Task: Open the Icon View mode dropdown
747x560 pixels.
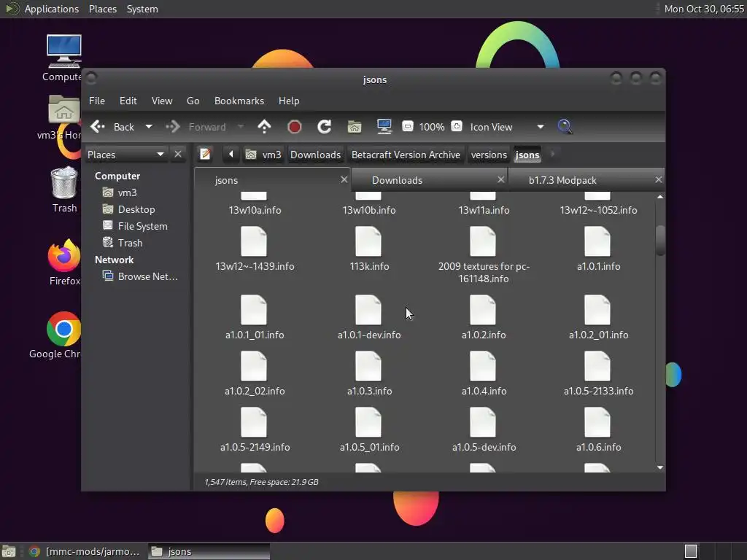Action: coord(507,127)
